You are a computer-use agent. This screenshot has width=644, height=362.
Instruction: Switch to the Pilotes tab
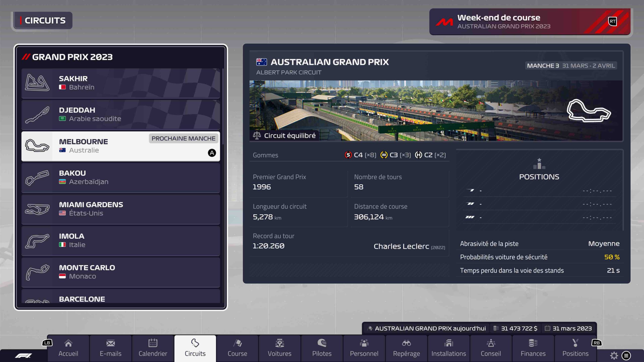(322, 348)
